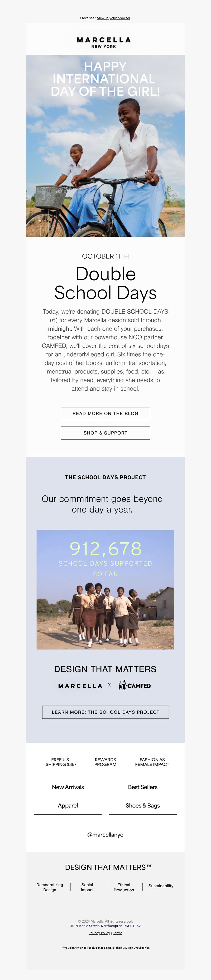
Task: Click the girls on bicycles hero image
Action: point(105,146)
